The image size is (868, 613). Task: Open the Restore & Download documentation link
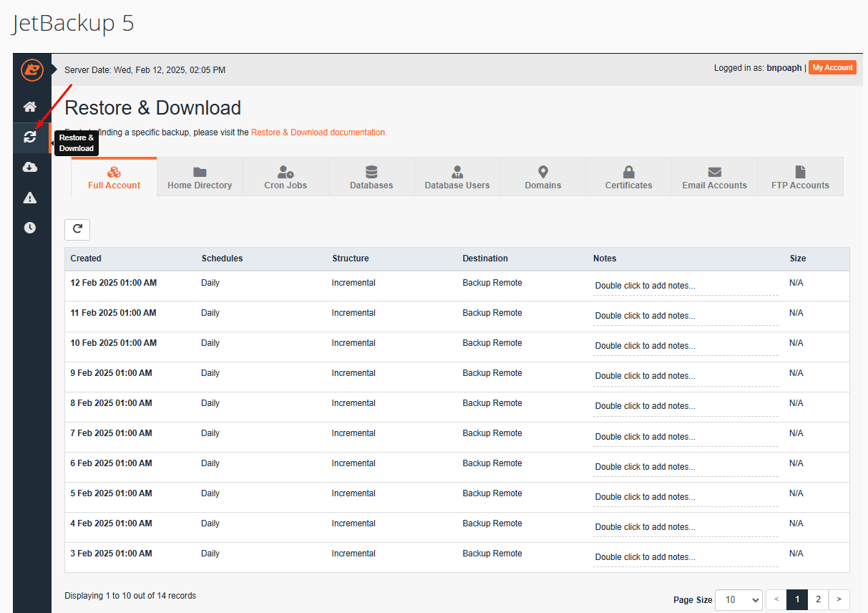click(318, 132)
